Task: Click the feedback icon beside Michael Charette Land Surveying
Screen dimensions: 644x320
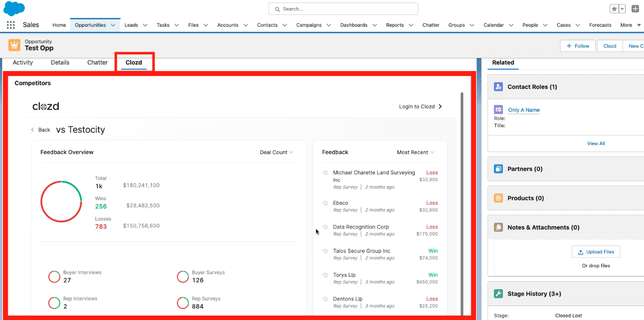Action: tap(325, 173)
